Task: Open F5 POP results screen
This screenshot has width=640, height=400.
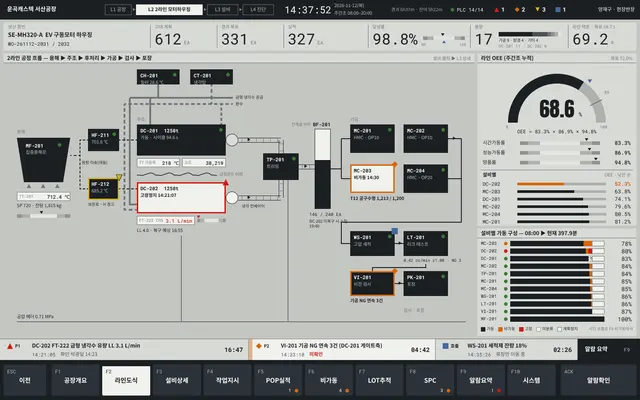Action: point(278,380)
